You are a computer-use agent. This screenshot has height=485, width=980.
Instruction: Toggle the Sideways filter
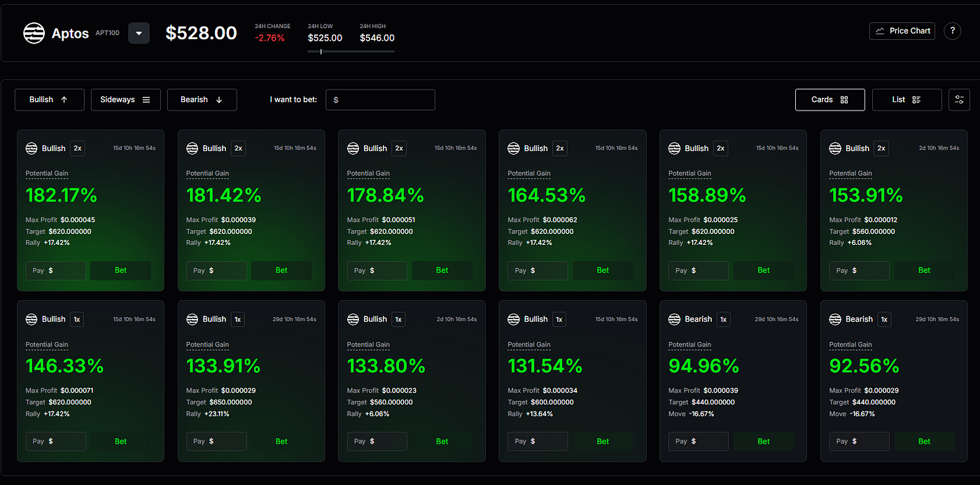125,99
